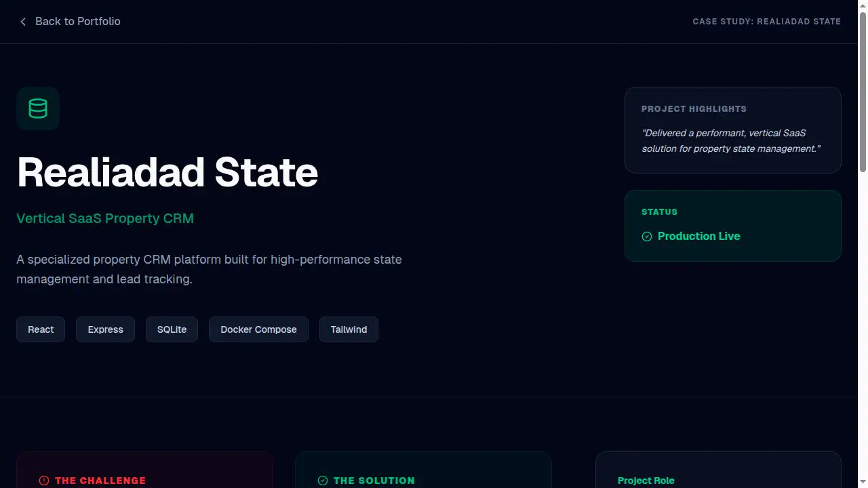Image resolution: width=868 pixels, height=488 pixels.
Task: Click the CASE STUDY: REALIADAD STATE label
Action: point(766,22)
